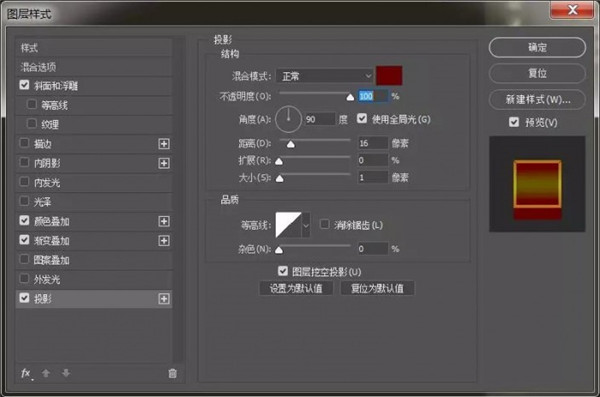The height and width of the screenshot is (397, 600).
Task: Uncheck 投影 checkbox
Action: 24,298
